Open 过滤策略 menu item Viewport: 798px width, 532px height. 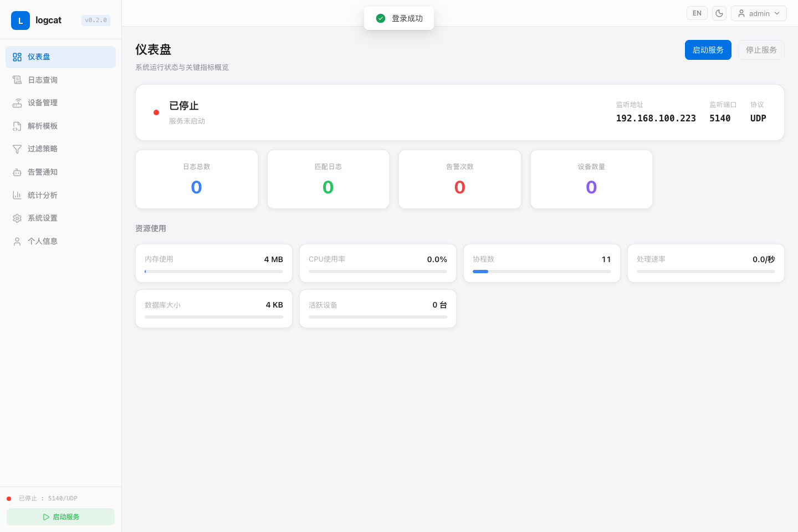60,149
